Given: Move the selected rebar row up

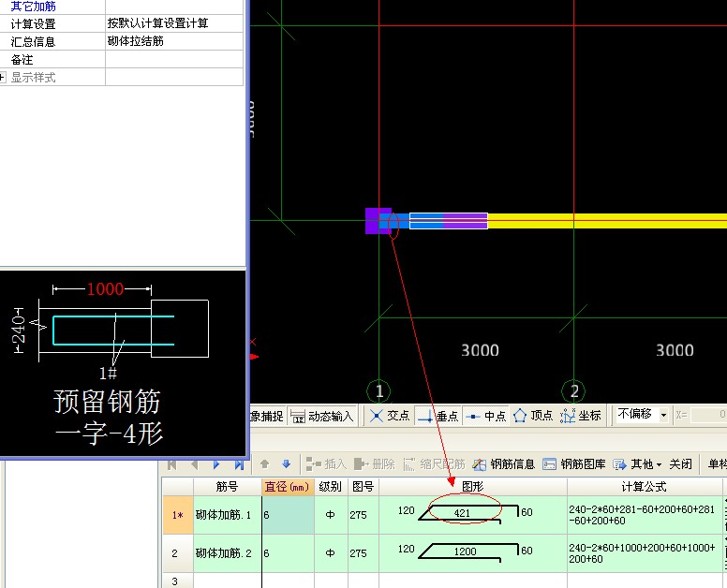Looking at the screenshot, I should click(x=265, y=463).
